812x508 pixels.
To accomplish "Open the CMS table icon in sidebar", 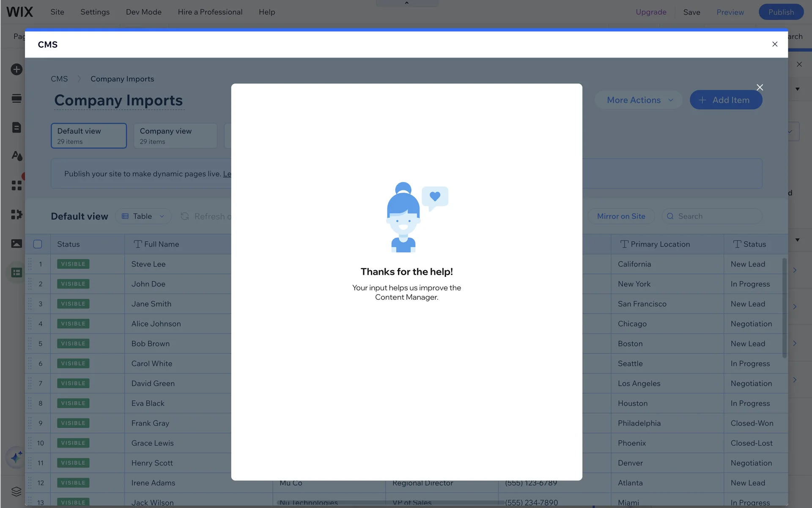I will [x=16, y=273].
